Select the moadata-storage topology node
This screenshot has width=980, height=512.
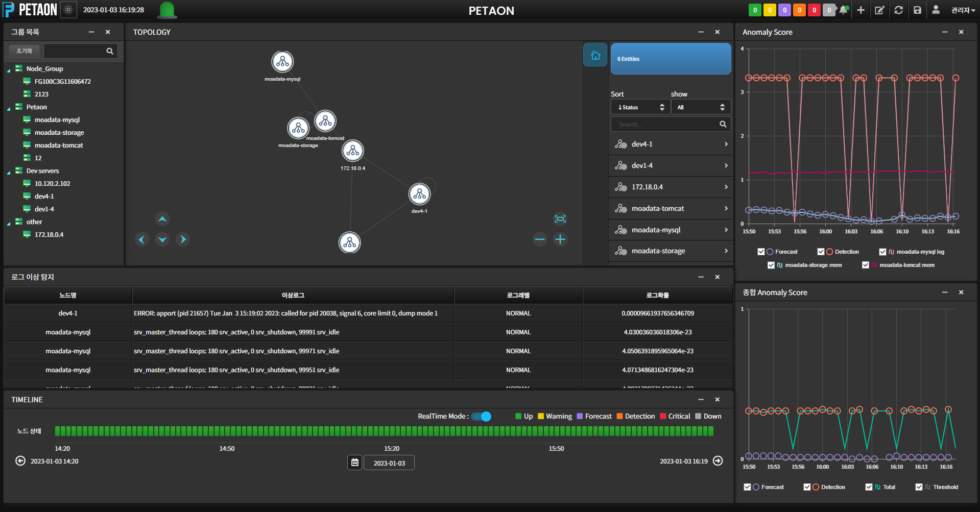tap(298, 128)
